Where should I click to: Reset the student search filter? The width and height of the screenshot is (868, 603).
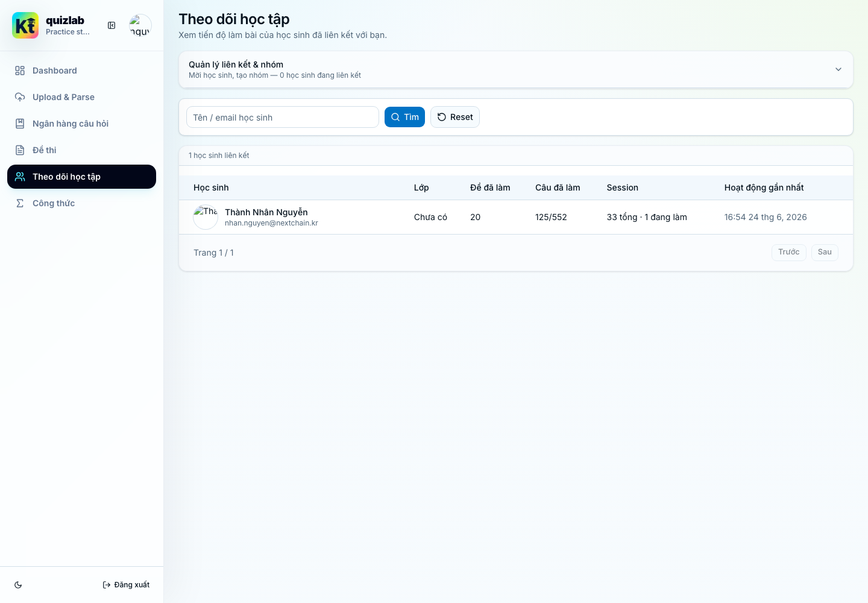coord(455,117)
